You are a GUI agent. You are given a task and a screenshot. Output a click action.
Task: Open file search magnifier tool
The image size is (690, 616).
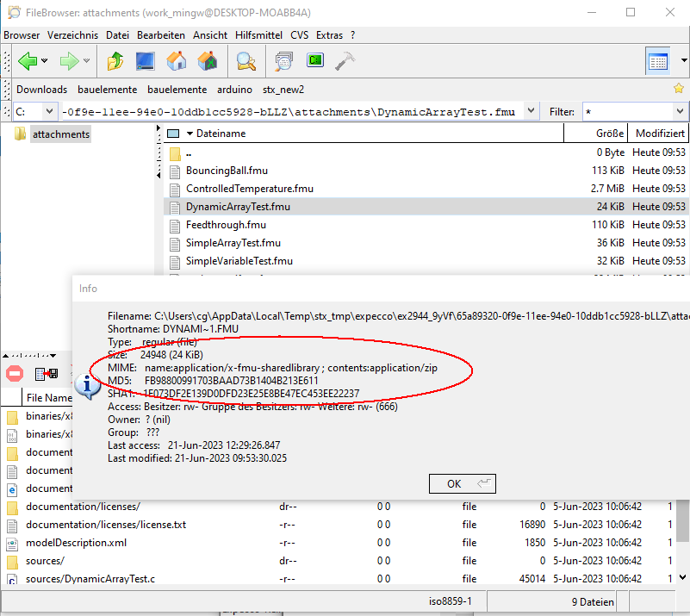tap(246, 61)
